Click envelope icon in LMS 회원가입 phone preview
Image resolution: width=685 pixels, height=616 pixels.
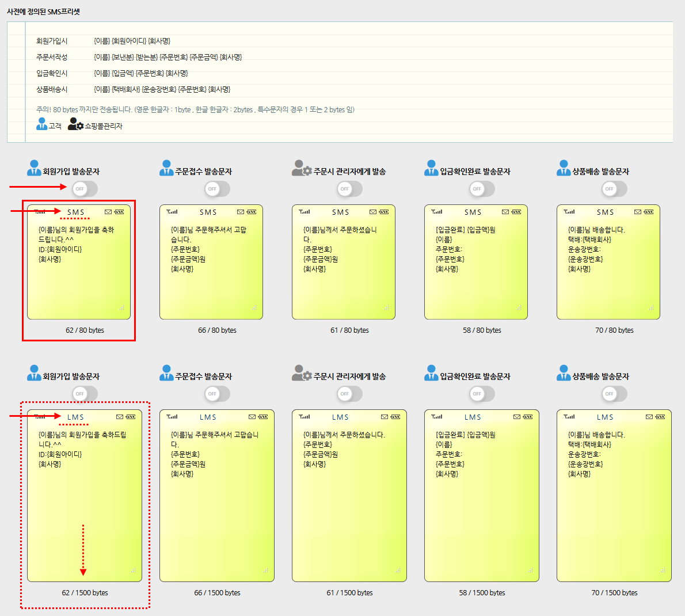[x=120, y=417]
